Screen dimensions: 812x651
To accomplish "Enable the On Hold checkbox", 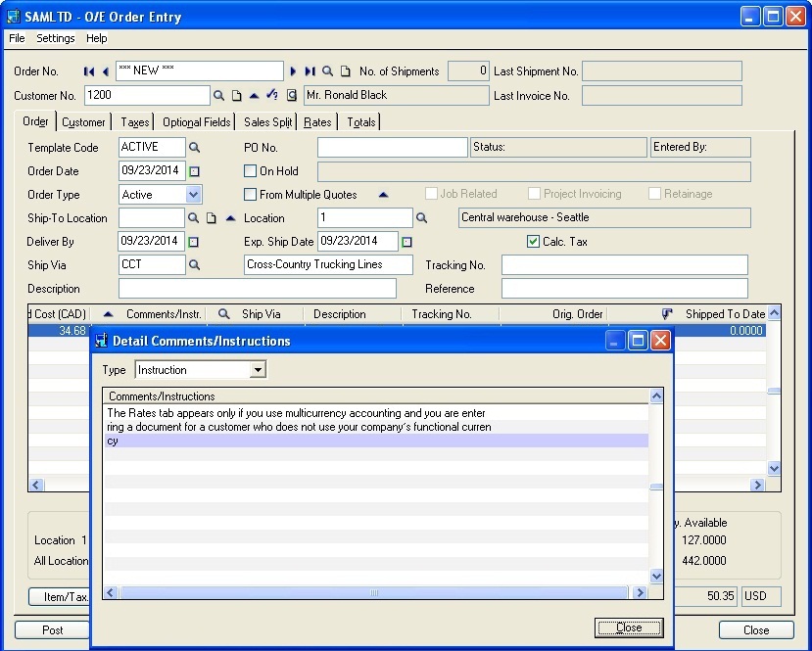I will 251,171.
